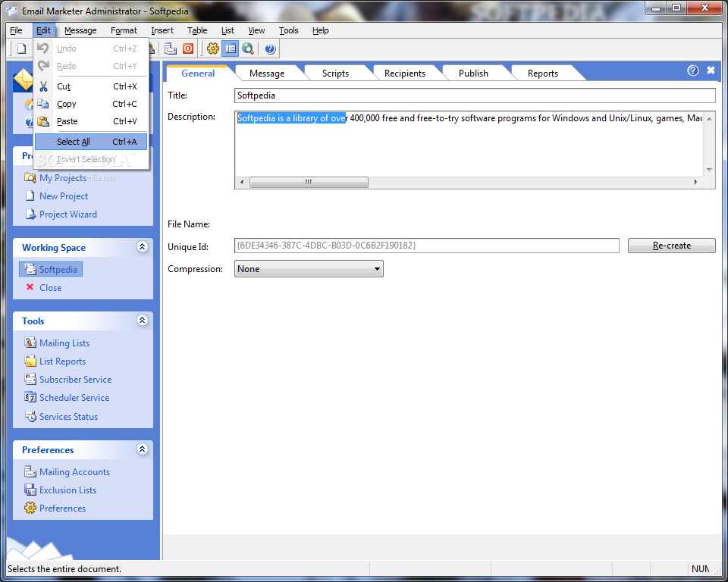Image resolution: width=728 pixels, height=582 pixels.
Task: Open the List menu
Action: (227, 30)
